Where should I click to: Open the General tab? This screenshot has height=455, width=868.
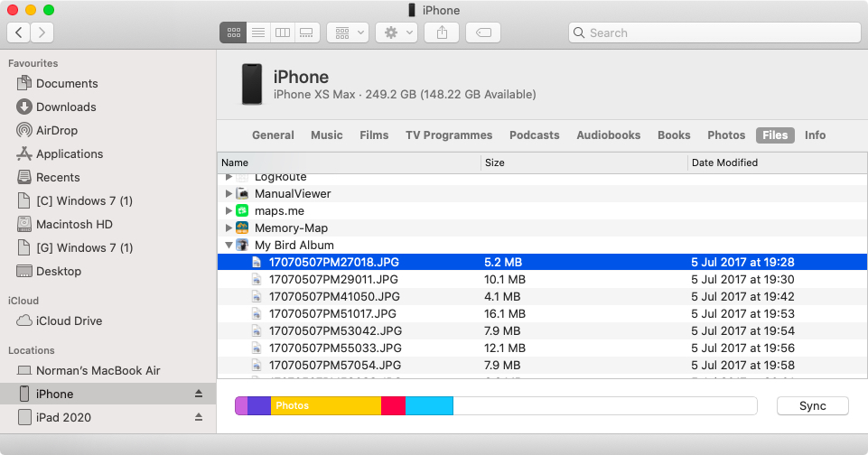(273, 135)
